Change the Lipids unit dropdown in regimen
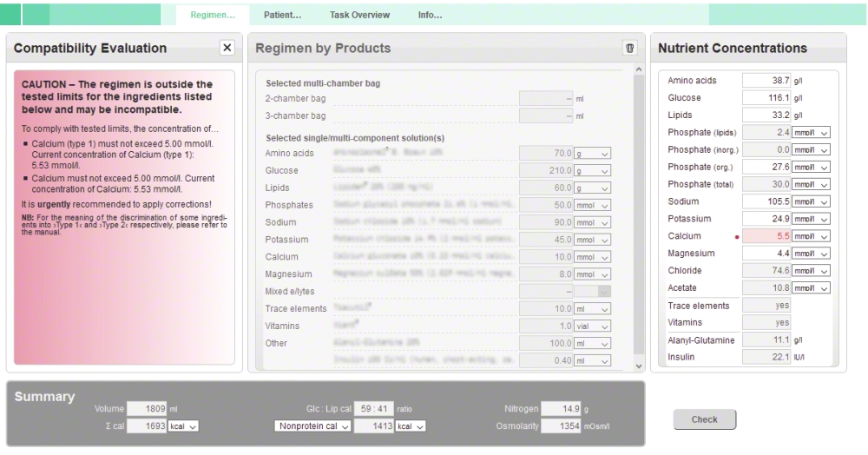868x455 pixels. pos(593,188)
